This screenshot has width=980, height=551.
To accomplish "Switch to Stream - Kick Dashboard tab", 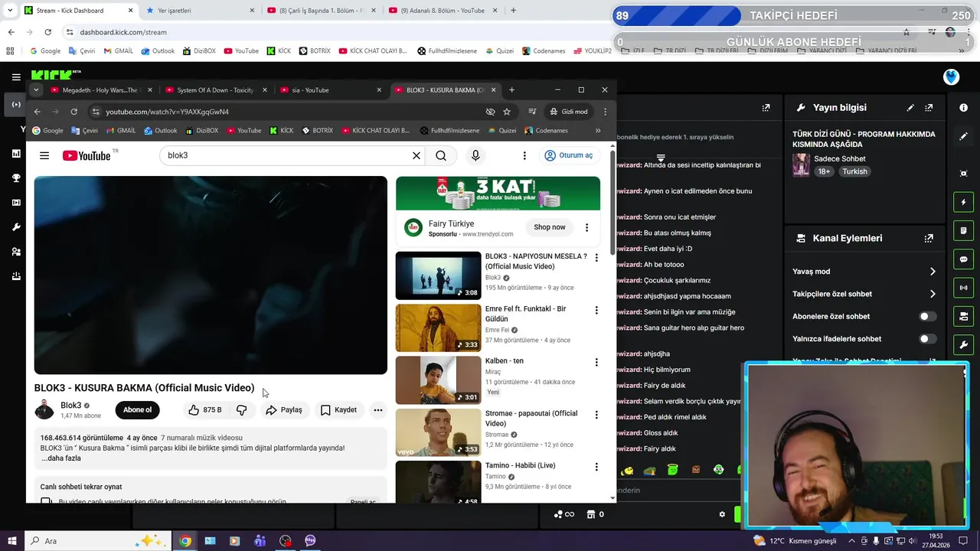I will (77, 11).
